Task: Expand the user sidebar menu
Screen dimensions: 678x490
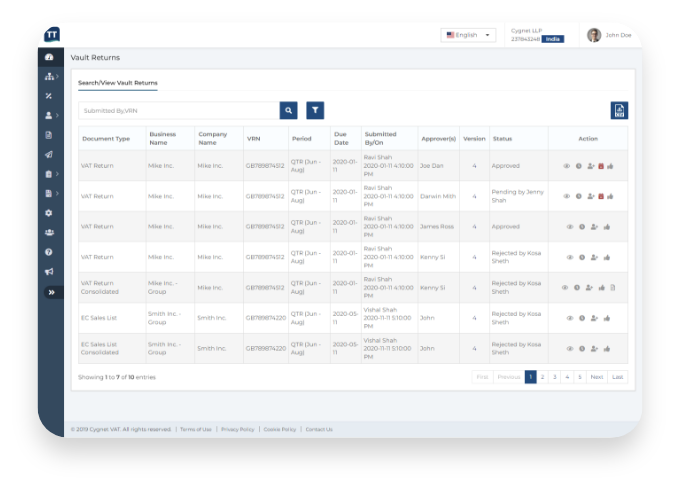Action: [51, 115]
